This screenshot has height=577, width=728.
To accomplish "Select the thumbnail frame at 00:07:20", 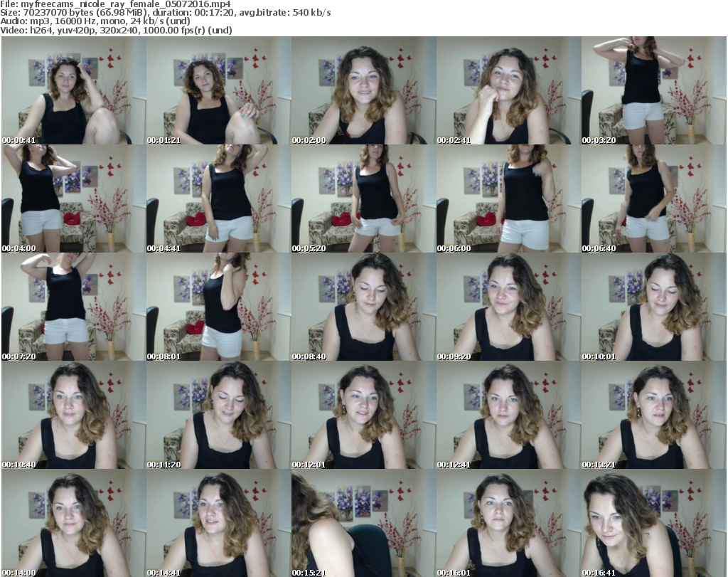I will point(74,307).
